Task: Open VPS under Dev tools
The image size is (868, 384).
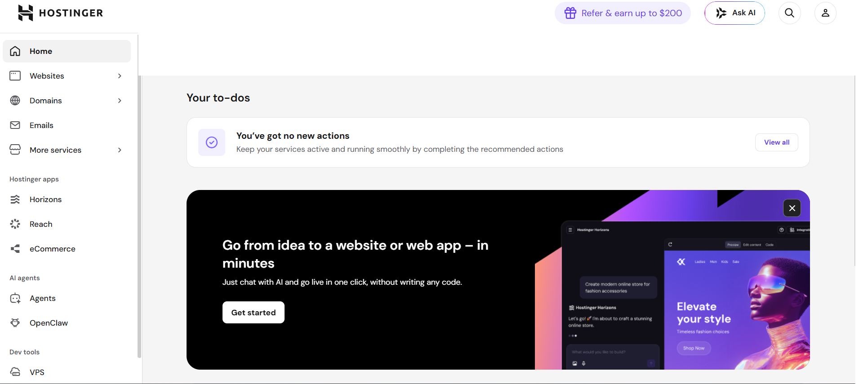Action: pos(67,372)
